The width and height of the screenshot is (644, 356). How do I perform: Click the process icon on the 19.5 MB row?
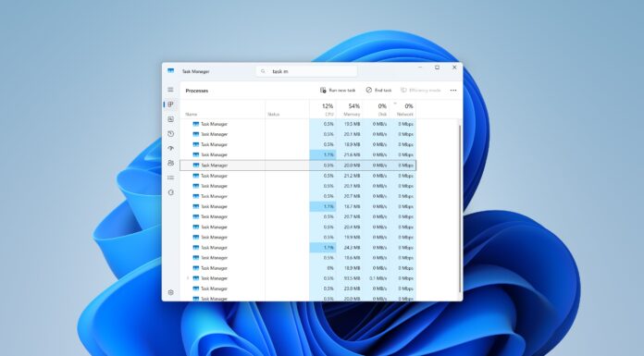point(196,124)
